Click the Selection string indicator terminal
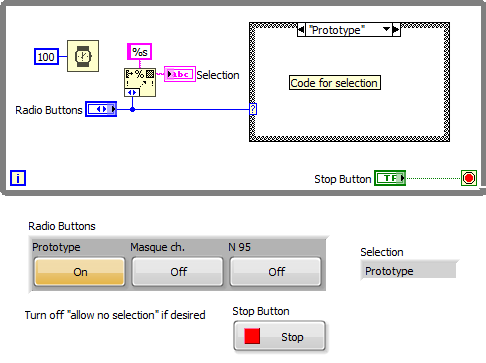Screen dimensions: 486x363 tap(180, 74)
